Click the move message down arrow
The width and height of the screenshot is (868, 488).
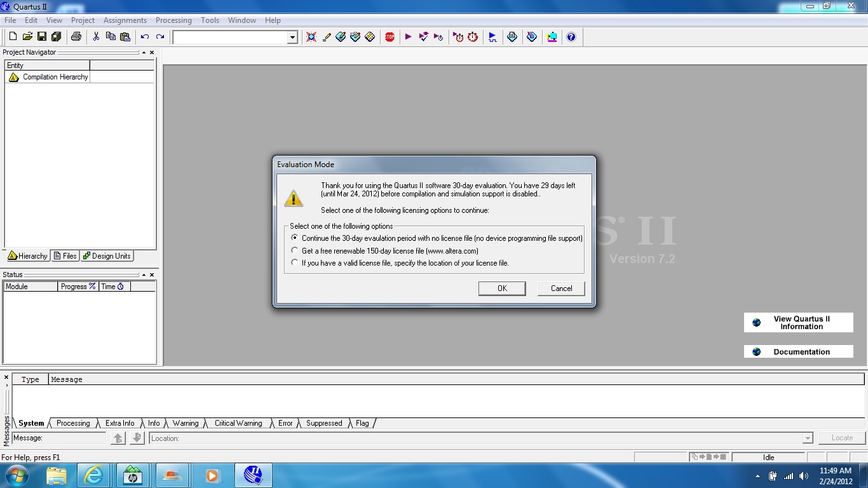[x=137, y=438]
